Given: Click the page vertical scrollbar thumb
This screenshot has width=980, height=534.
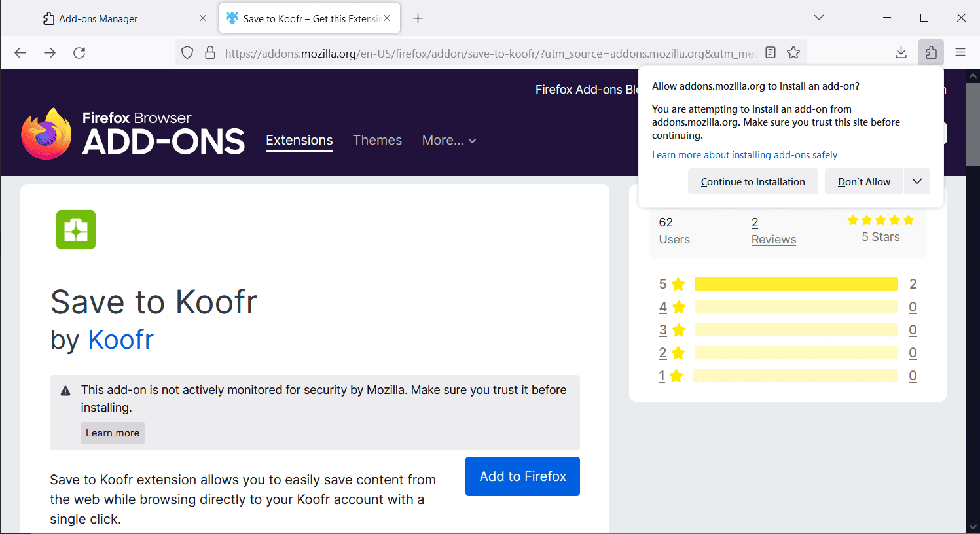Looking at the screenshot, I should pos(973,124).
